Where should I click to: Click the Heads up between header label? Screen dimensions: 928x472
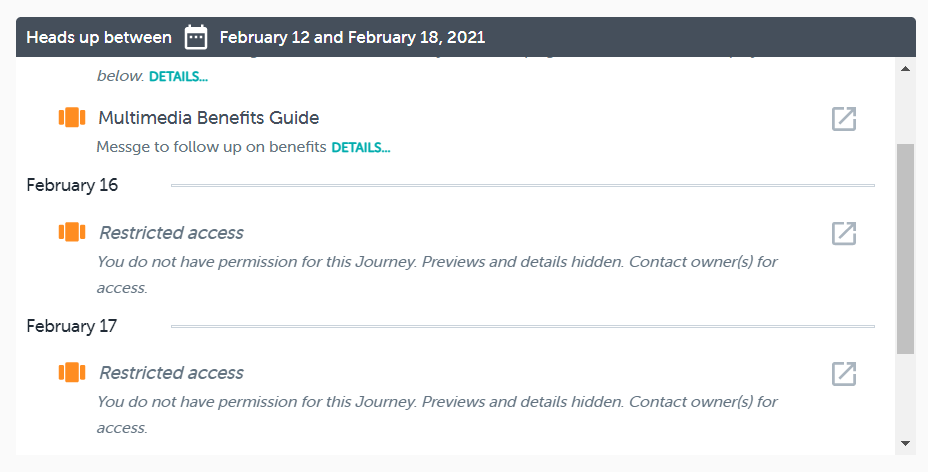[99, 38]
